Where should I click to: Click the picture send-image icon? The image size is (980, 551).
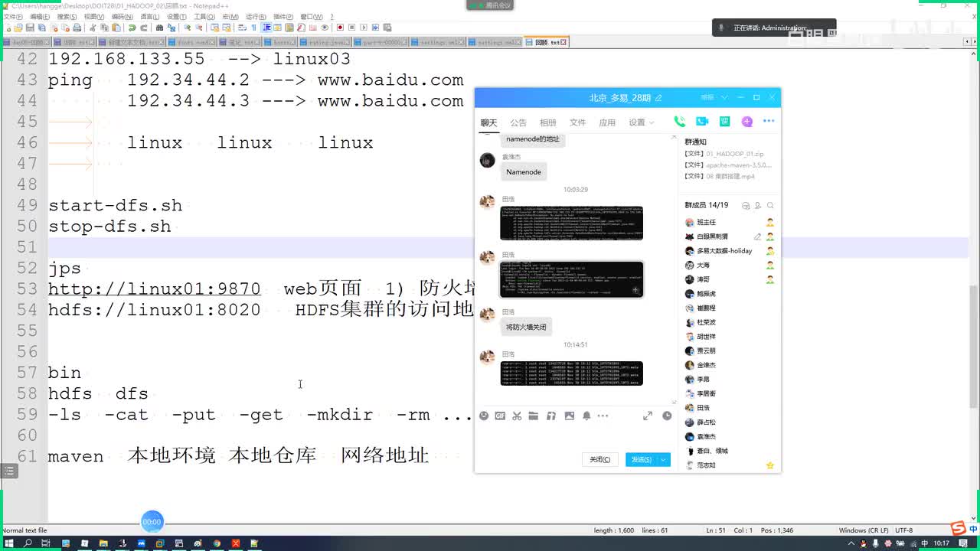(569, 416)
